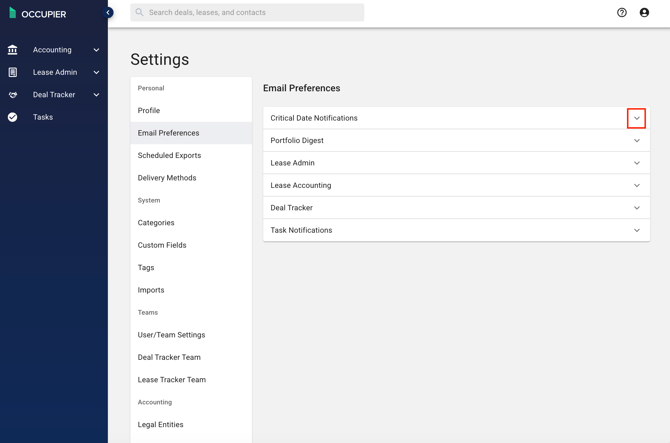Collapse the sidebar with the arrow button

109,12
